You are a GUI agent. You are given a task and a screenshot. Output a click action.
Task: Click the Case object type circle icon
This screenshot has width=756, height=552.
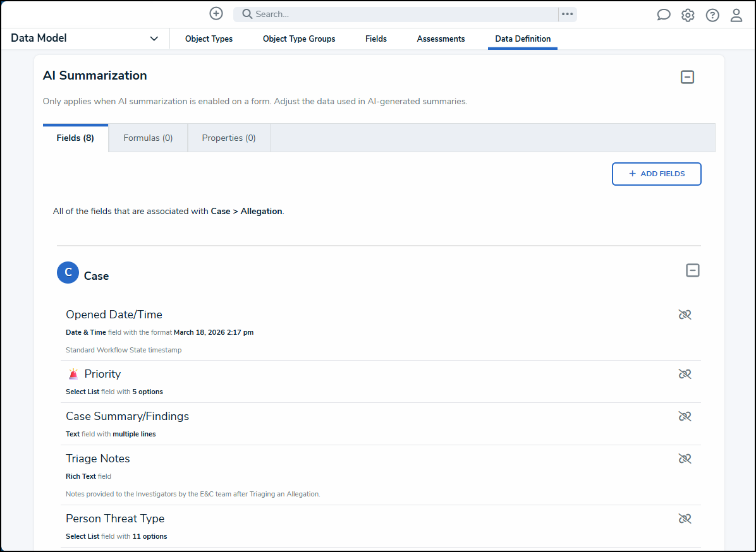[x=68, y=273]
